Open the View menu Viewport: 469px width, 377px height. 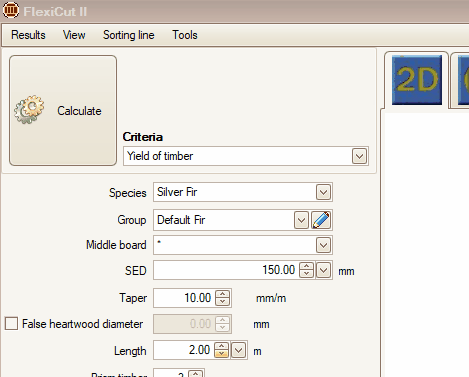click(74, 35)
